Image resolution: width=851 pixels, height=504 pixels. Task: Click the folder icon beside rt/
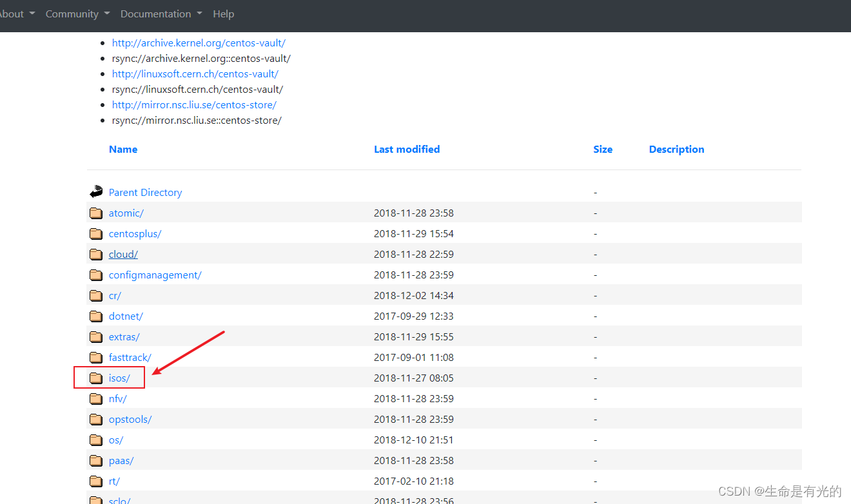click(x=96, y=481)
